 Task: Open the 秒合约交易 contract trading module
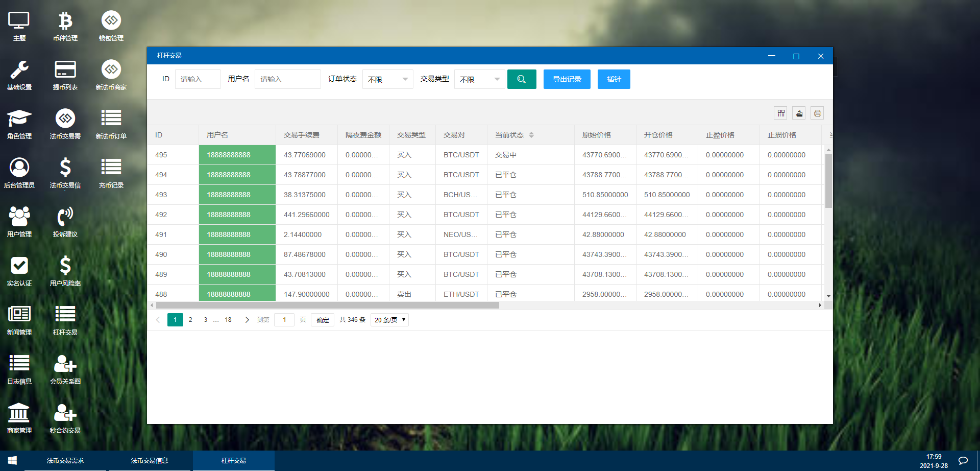pos(65,417)
